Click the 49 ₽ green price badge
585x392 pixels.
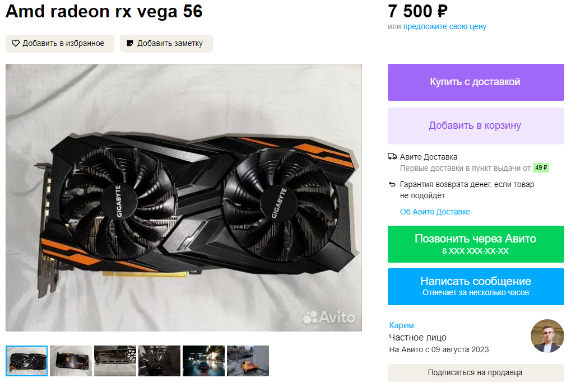[x=541, y=168]
